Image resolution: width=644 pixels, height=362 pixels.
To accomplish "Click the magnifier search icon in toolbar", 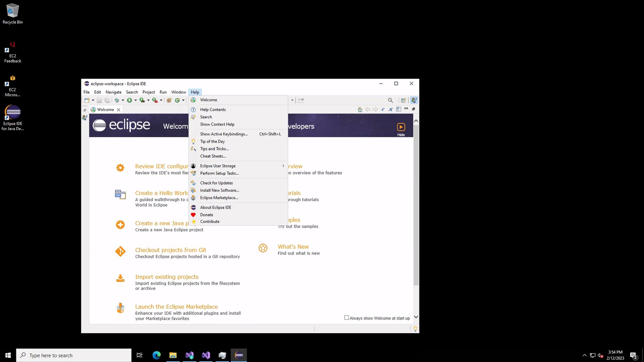I will coord(390,100).
